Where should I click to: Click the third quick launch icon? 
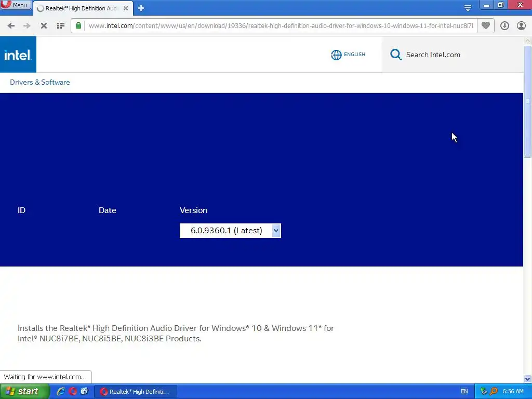pyautogui.click(x=84, y=391)
